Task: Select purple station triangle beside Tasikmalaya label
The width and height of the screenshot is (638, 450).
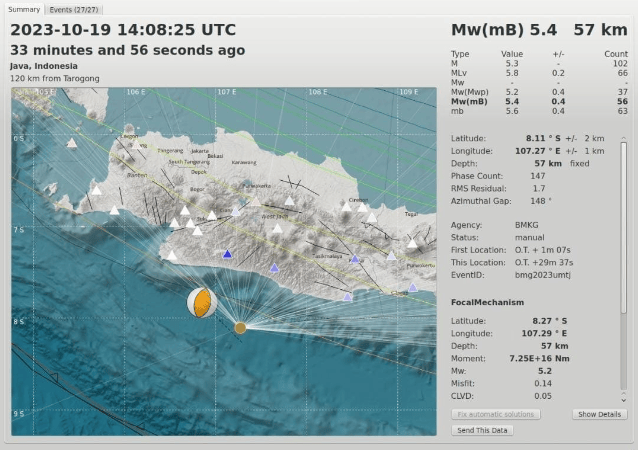Action: [355, 259]
